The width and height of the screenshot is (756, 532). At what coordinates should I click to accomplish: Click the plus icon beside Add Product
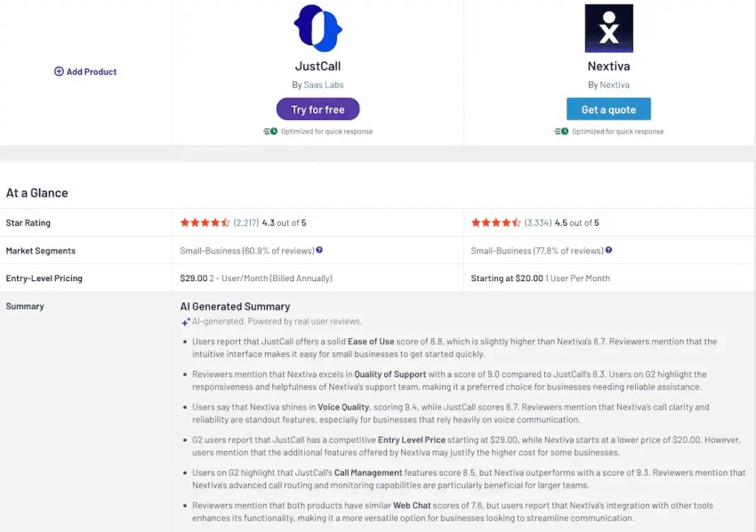point(59,71)
